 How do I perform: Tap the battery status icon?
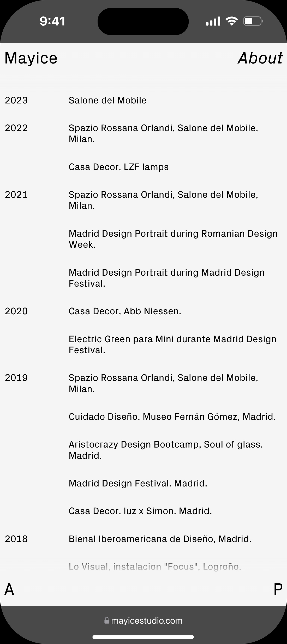(253, 21)
